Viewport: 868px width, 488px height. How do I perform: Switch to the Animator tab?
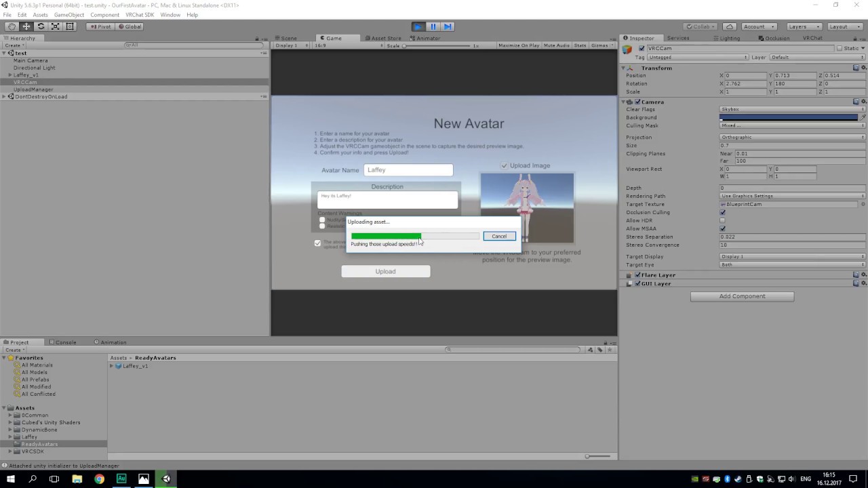pos(425,38)
